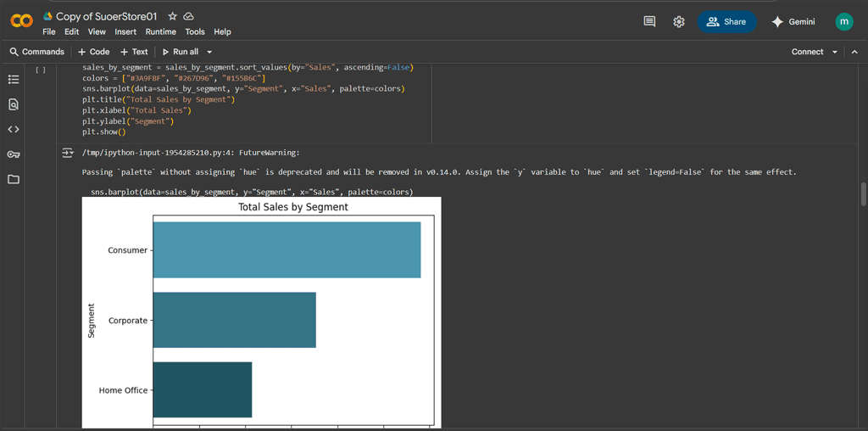
Task: Click the cloud save status icon
Action: 188,16
